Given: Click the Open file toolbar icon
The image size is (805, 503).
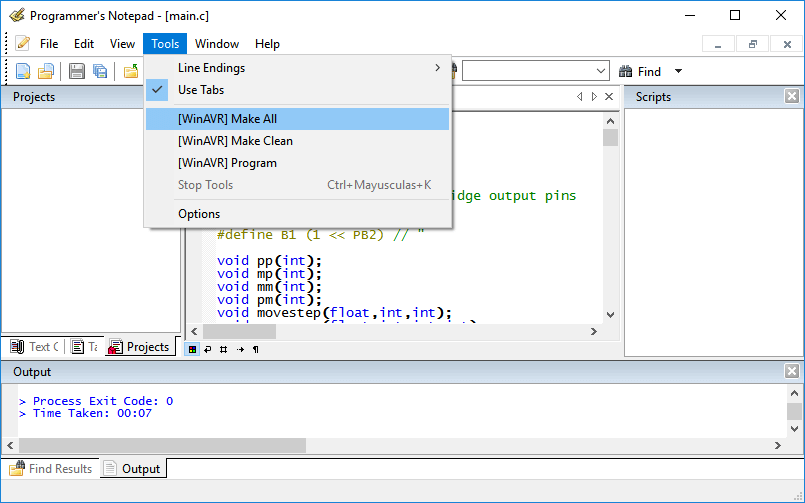Looking at the screenshot, I should (x=46, y=71).
